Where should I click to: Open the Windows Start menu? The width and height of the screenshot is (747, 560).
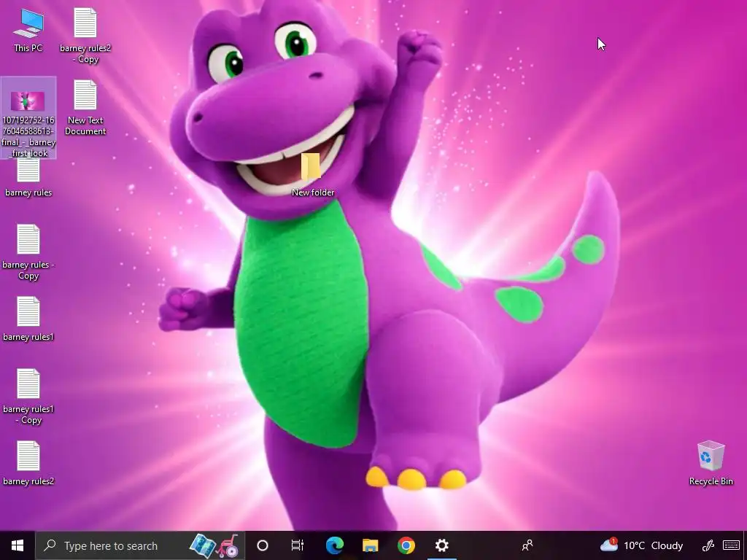tap(18, 545)
